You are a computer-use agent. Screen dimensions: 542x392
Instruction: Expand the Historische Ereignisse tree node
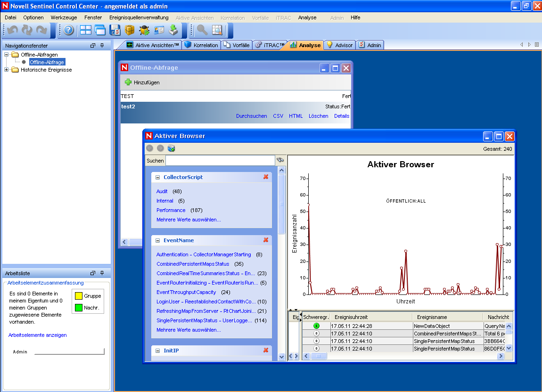7,70
